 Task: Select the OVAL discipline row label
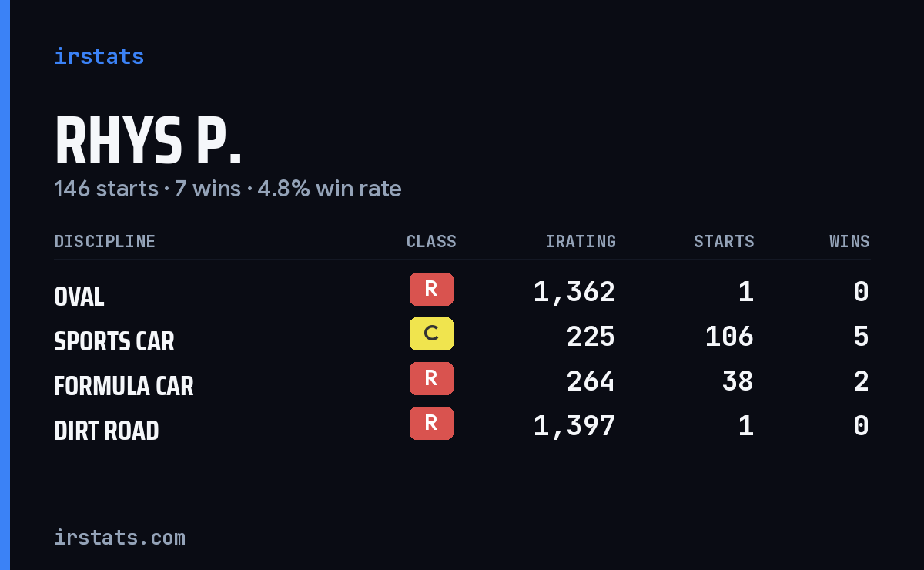[x=79, y=297]
